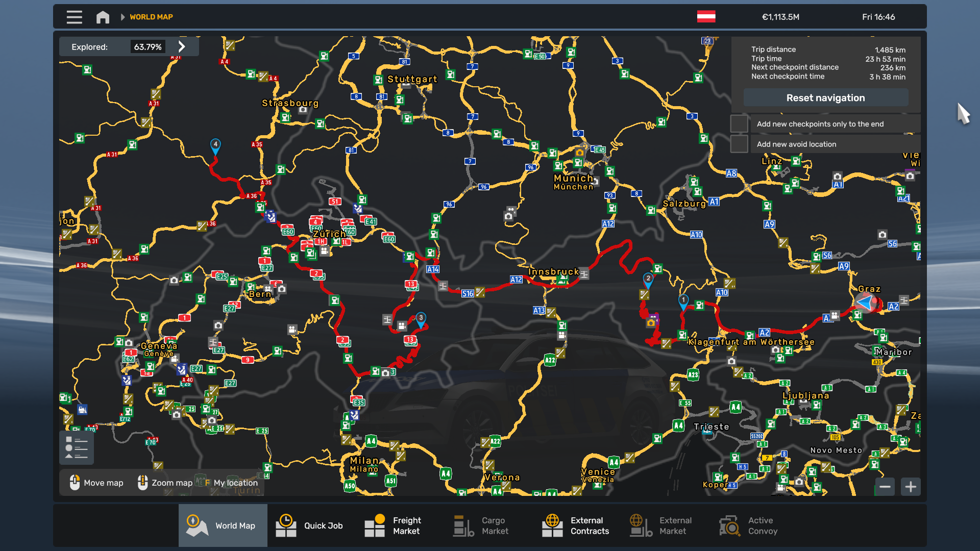Expand the Explored percentage panel
Viewport: 980px width, 551px height.
tap(182, 46)
